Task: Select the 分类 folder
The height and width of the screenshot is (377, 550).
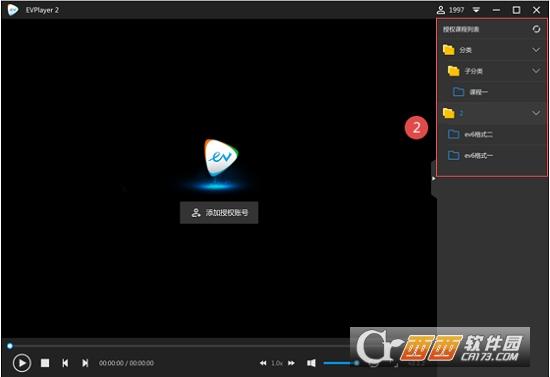Action: (x=492, y=50)
